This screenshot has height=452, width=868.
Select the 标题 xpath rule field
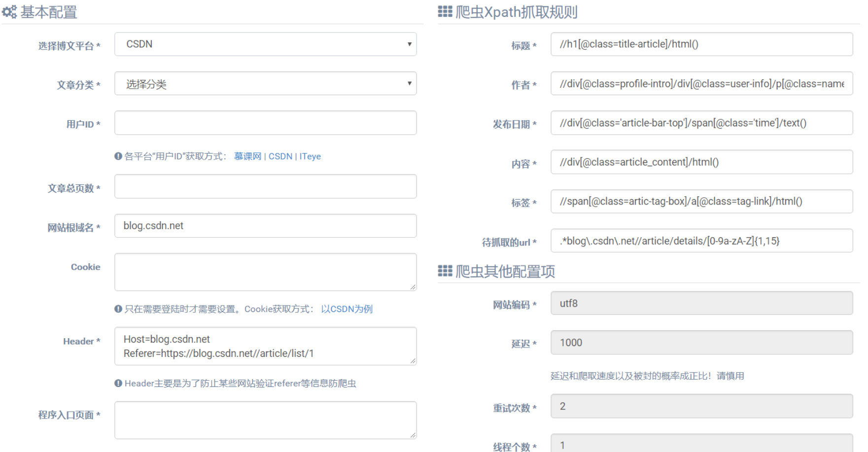pos(701,44)
